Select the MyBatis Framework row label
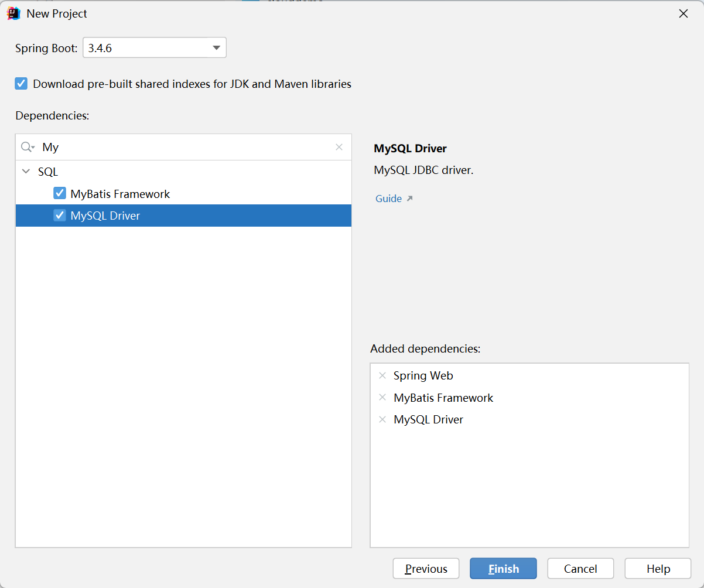Image resolution: width=704 pixels, height=588 pixels. point(120,194)
